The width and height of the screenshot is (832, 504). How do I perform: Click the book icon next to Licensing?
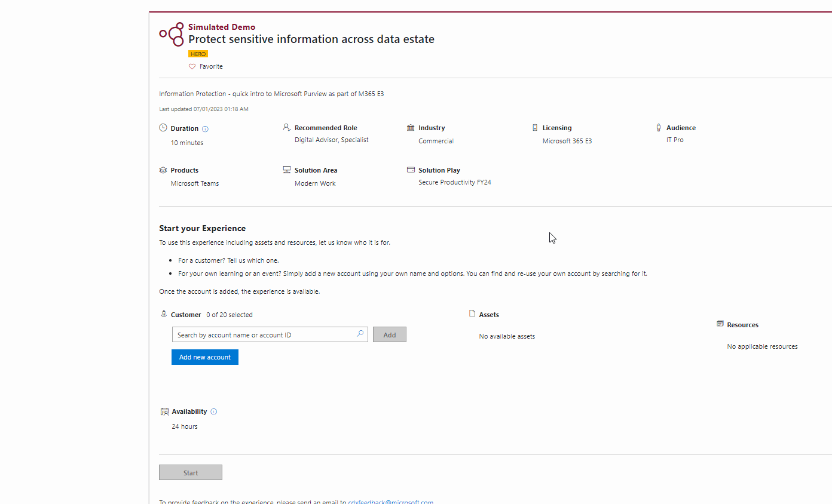point(534,127)
